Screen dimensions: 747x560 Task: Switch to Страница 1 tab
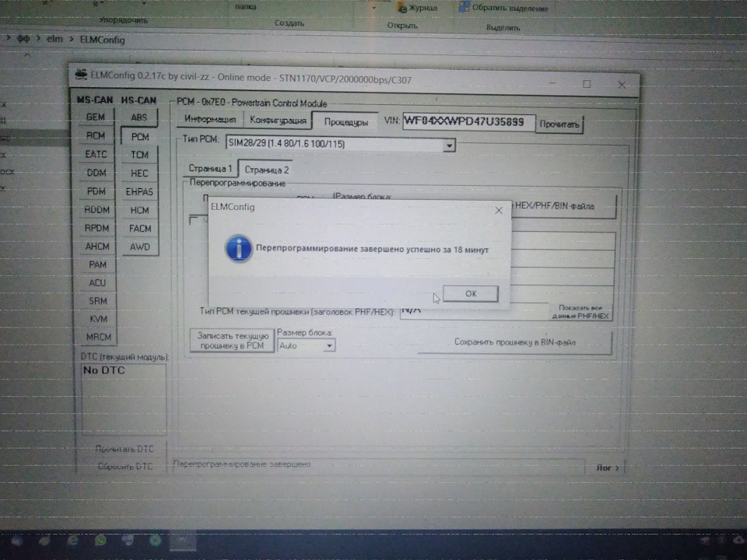pos(210,169)
